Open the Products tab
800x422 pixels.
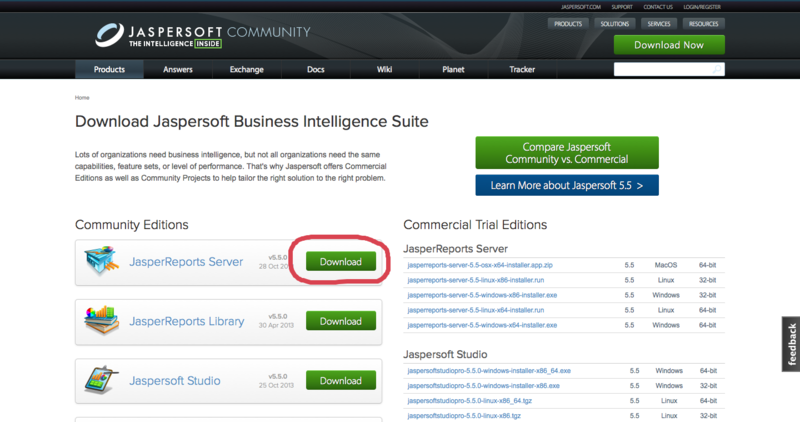pyautogui.click(x=109, y=69)
